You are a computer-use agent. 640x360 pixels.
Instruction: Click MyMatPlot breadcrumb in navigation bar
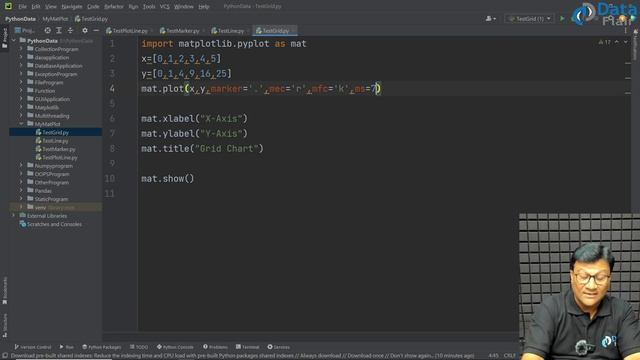pyautogui.click(x=55, y=19)
